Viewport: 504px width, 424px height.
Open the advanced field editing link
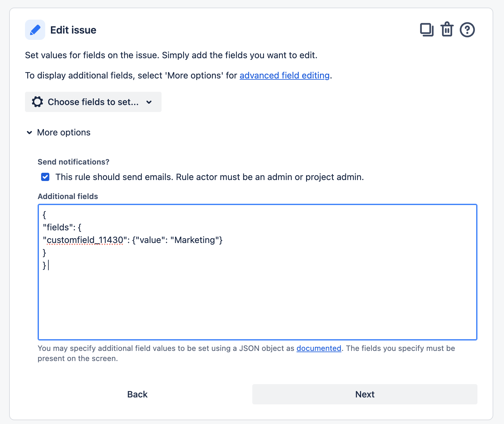pyautogui.click(x=285, y=76)
